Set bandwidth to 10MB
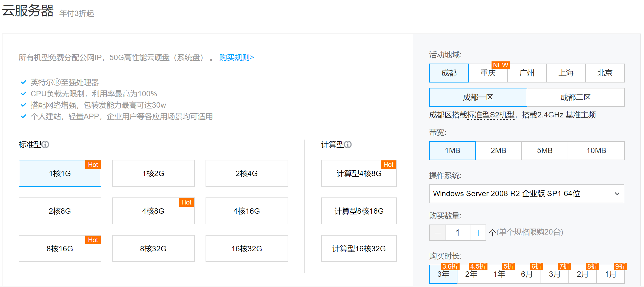The width and height of the screenshot is (644, 287). point(596,151)
